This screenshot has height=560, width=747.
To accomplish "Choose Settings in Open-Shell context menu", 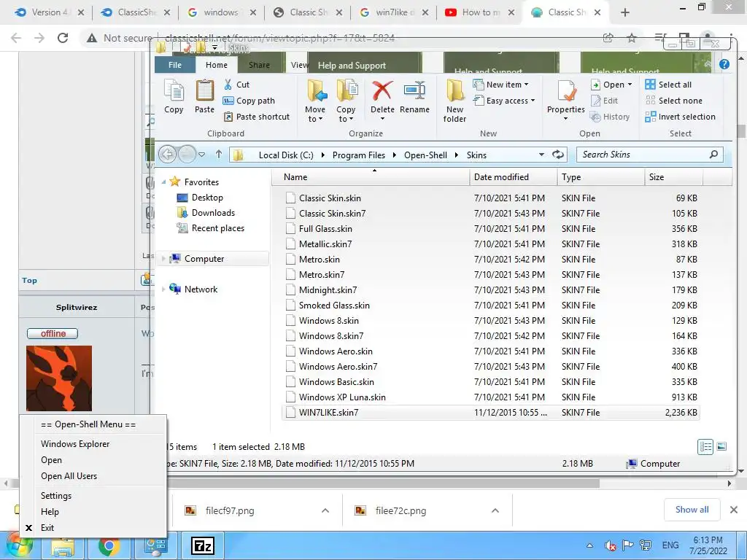I will [56, 496].
